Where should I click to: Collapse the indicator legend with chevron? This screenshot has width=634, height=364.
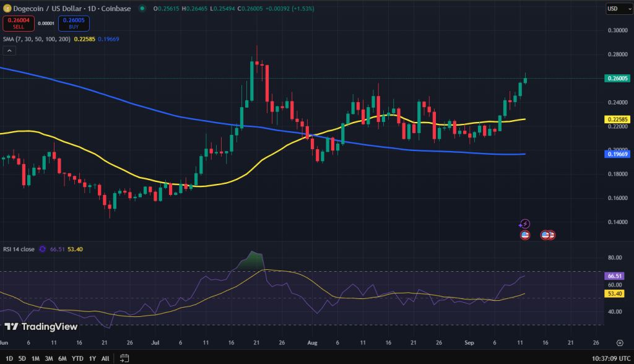[x=9, y=51]
